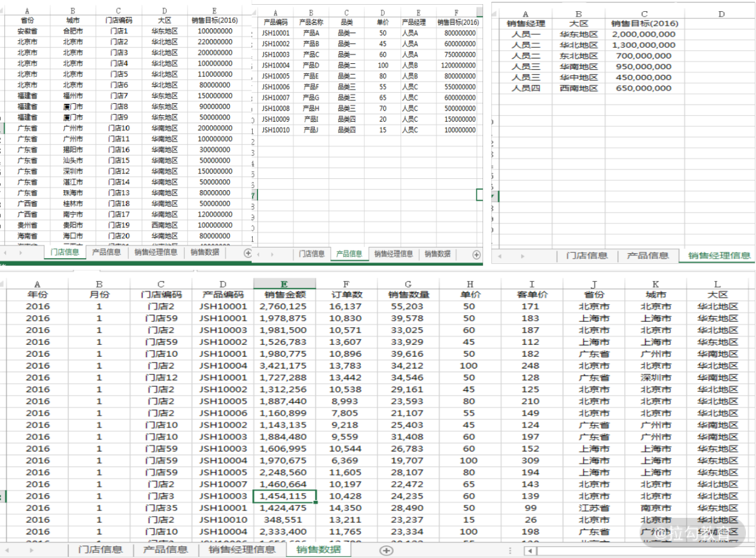Screen dimensions: 756x558
Task: Switch to 销售经理信息 tab in the bottom window
Action: (x=242, y=550)
